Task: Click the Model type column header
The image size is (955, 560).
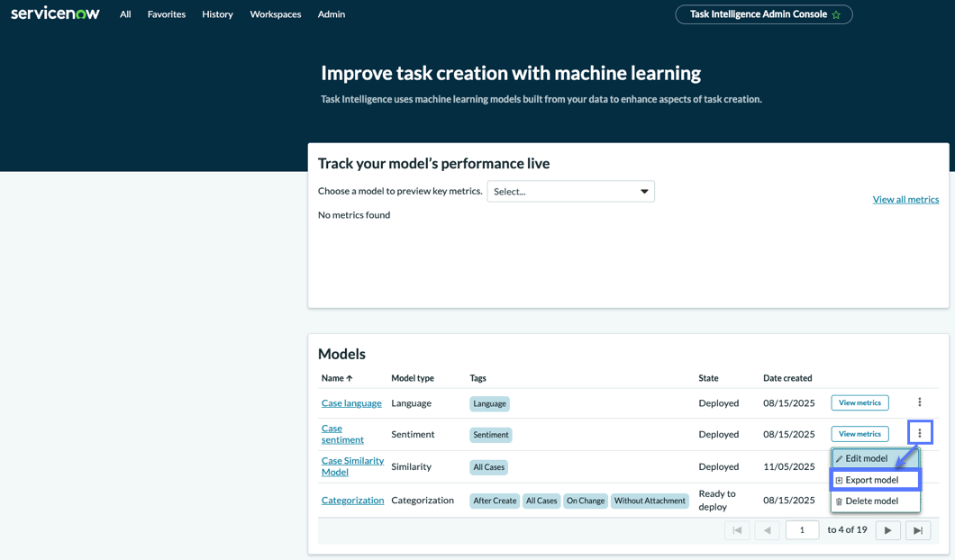Action: pyautogui.click(x=413, y=378)
